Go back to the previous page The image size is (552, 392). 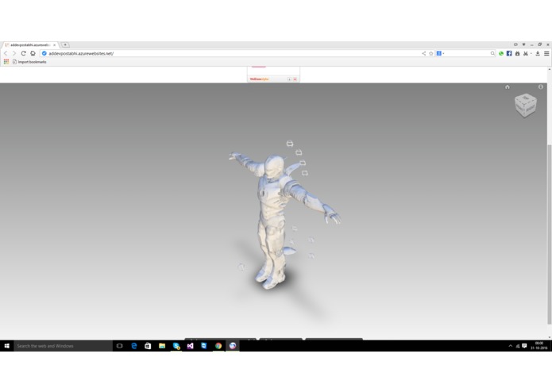coord(6,53)
